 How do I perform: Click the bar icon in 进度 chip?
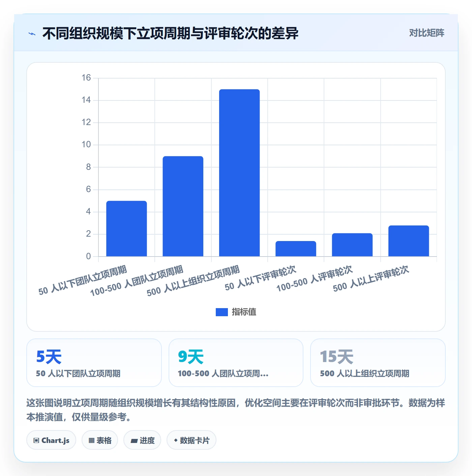(134, 441)
